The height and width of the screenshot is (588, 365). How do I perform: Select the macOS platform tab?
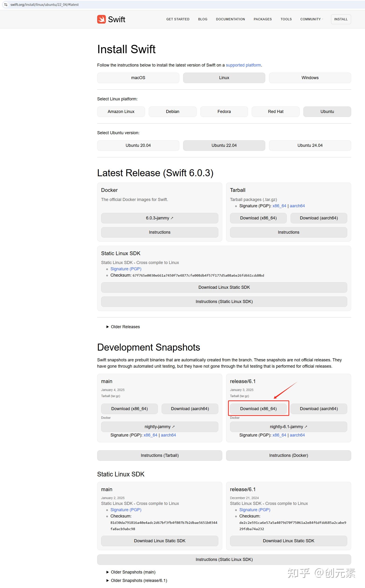click(x=138, y=78)
